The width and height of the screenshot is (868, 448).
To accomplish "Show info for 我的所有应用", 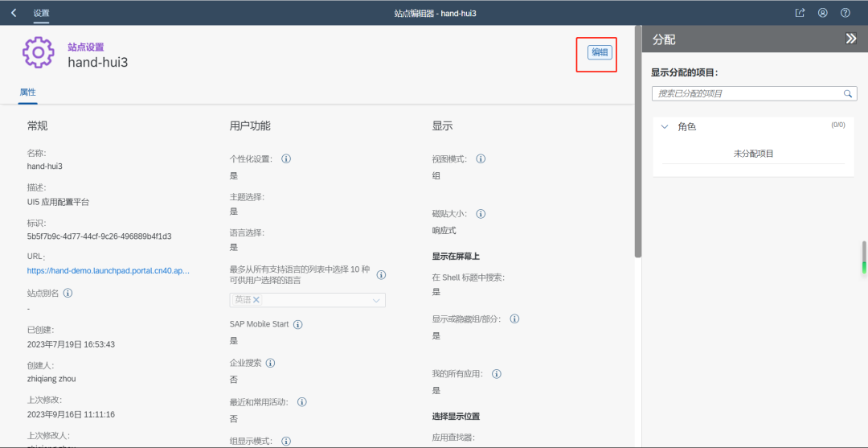I will click(497, 374).
